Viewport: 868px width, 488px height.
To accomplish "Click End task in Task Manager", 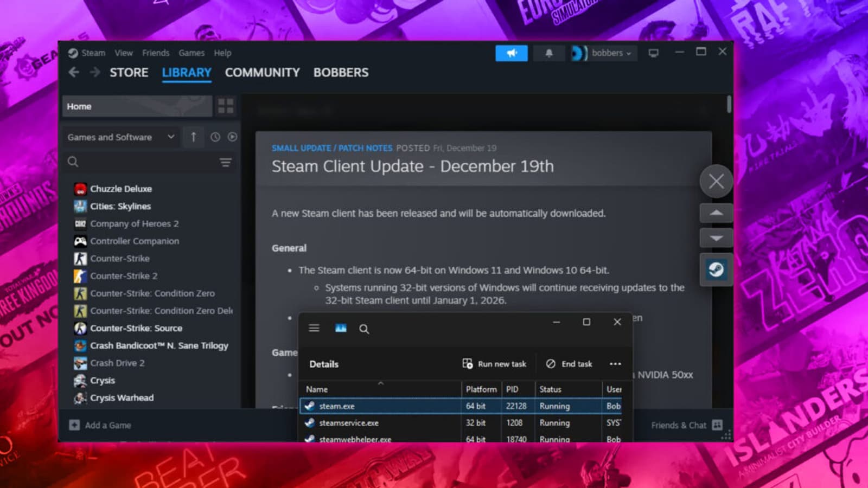I will pyautogui.click(x=569, y=364).
